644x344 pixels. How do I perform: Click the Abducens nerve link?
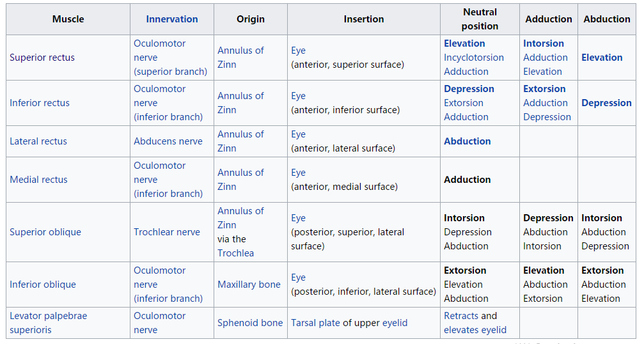click(168, 141)
